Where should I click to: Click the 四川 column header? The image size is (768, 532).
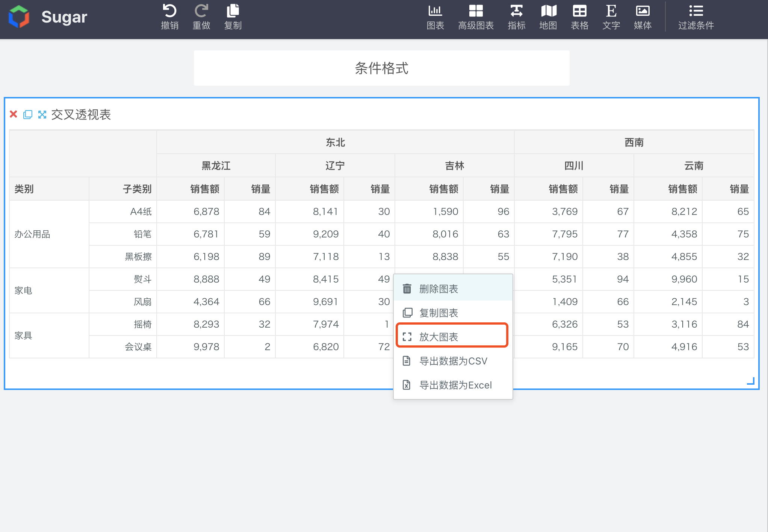tap(574, 166)
